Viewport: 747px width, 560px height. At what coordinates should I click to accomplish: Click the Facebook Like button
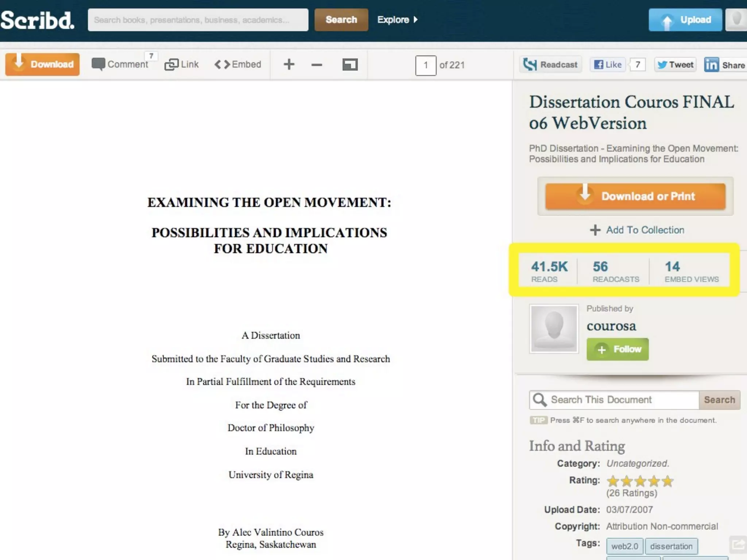pos(608,65)
